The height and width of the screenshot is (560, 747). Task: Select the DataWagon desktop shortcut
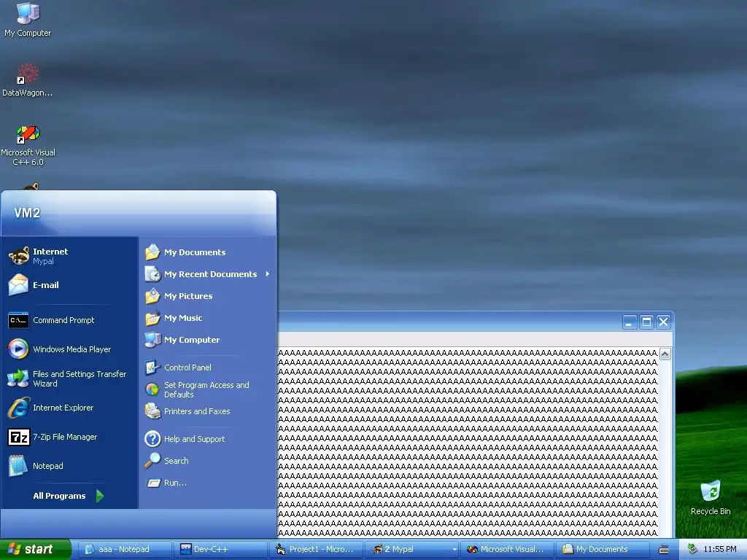click(x=28, y=80)
